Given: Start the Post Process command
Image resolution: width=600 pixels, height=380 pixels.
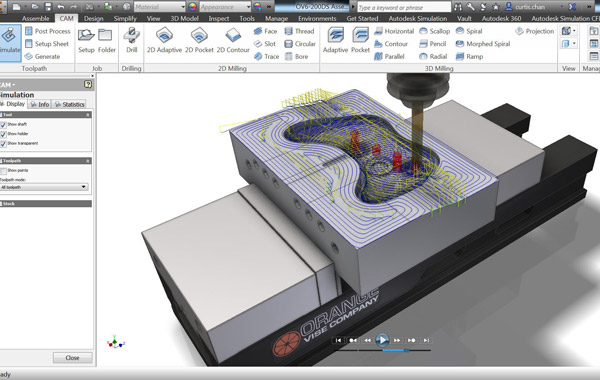Looking at the screenshot, I should (48, 31).
